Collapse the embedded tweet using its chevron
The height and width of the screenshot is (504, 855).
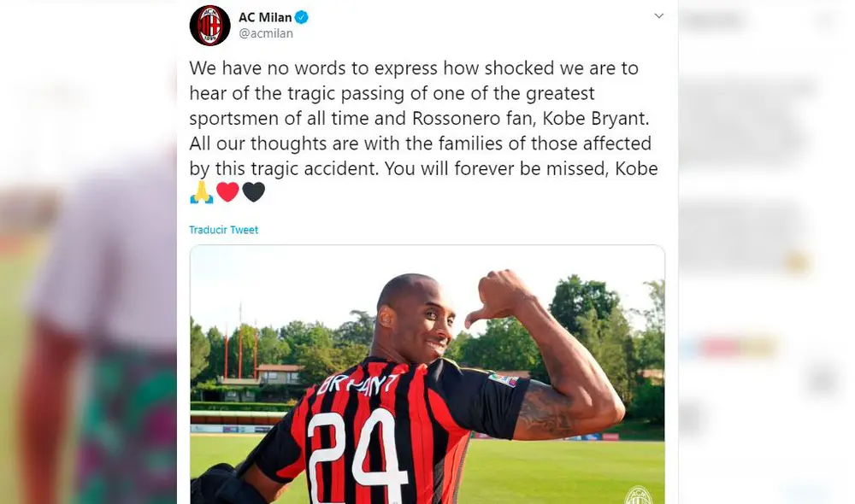click(x=658, y=15)
